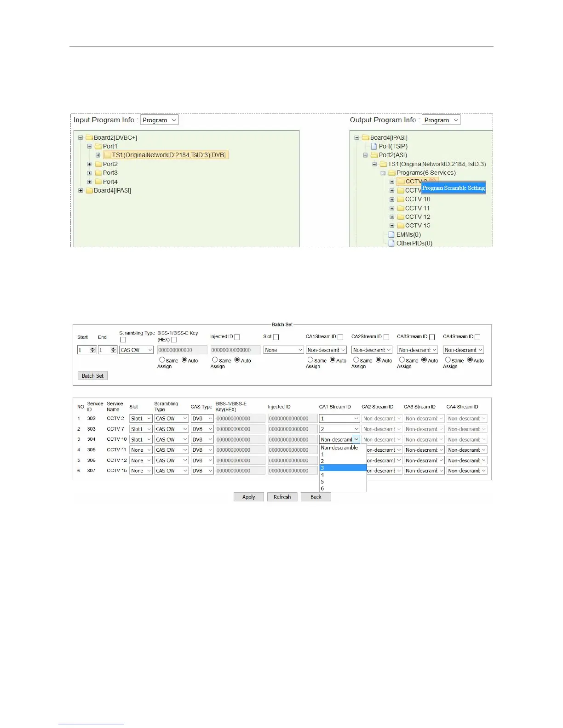
Task: Tick the Scrambling Type checkbox in Batch Set
Action: click(x=123, y=340)
